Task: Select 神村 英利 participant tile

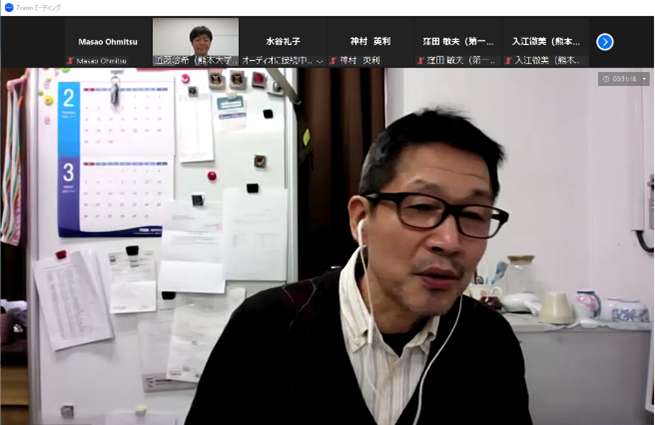Action: click(370, 41)
